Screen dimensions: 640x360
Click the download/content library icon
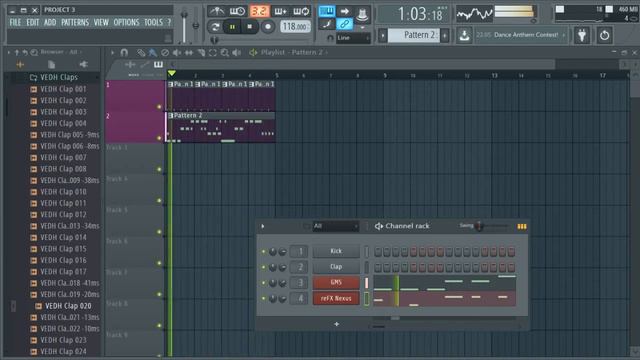[x=464, y=35]
